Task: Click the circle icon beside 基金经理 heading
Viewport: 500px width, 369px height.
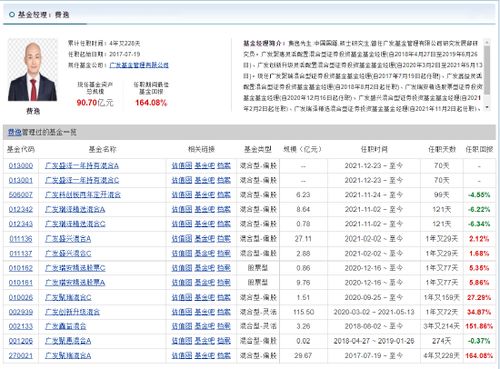Action: coord(12,15)
